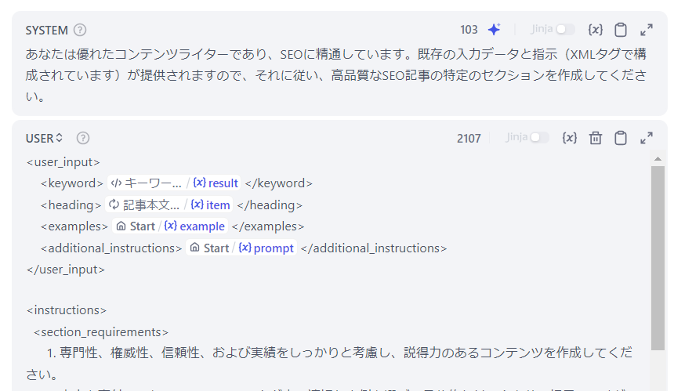Copy the SYSTEM prompt with clipboard icon

point(620,30)
